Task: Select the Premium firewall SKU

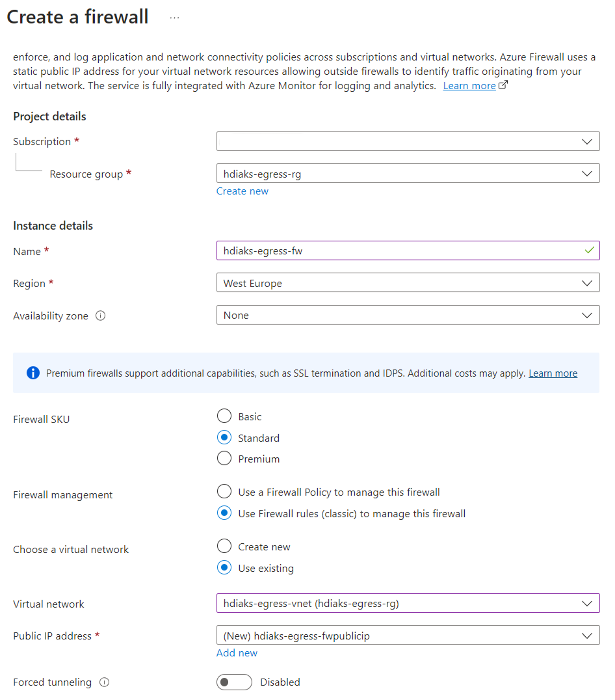Action: pyautogui.click(x=224, y=458)
